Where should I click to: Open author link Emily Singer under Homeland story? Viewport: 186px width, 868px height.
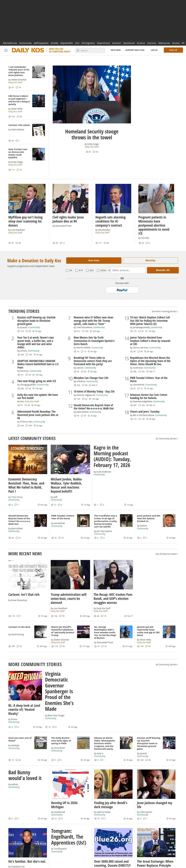(93, 144)
